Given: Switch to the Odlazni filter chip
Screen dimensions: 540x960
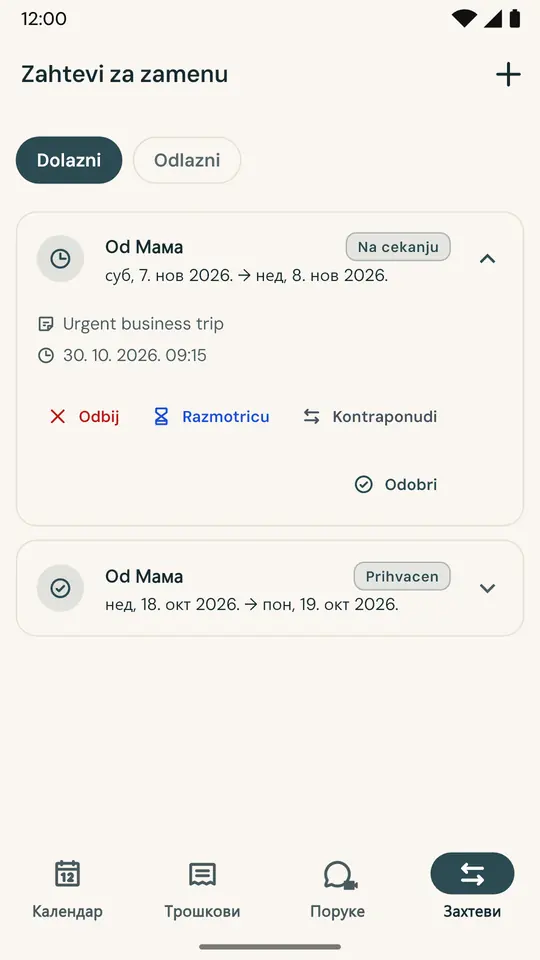Looking at the screenshot, I should [x=187, y=160].
